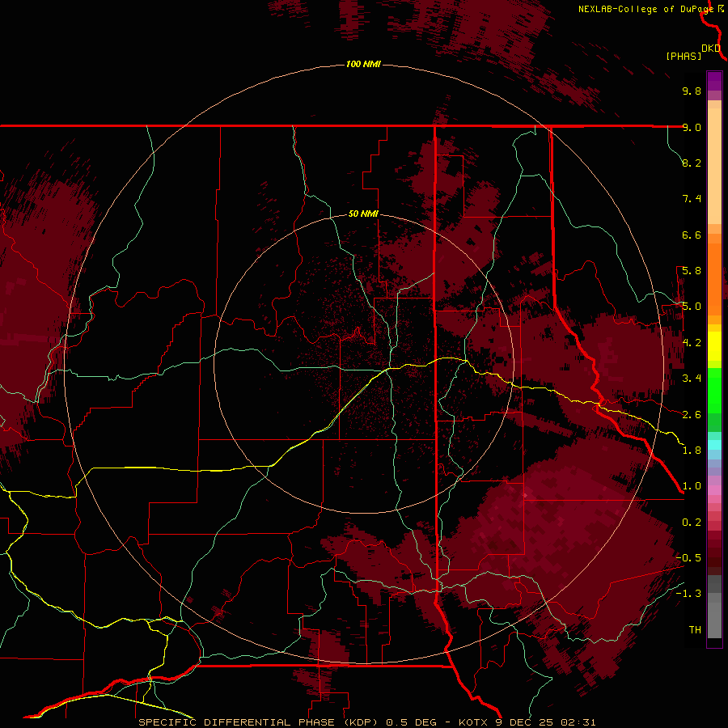
Task: Click the TH threshold label
Action: pos(695,630)
